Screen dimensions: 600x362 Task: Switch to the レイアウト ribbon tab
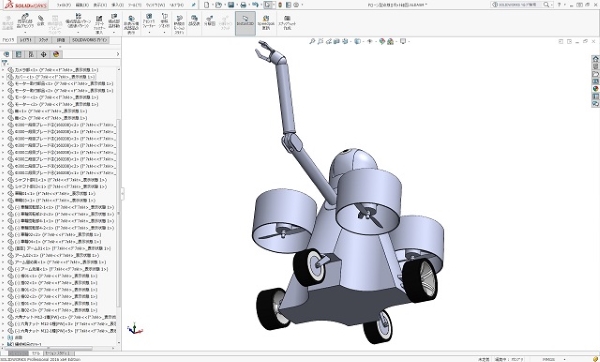point(26,40)
